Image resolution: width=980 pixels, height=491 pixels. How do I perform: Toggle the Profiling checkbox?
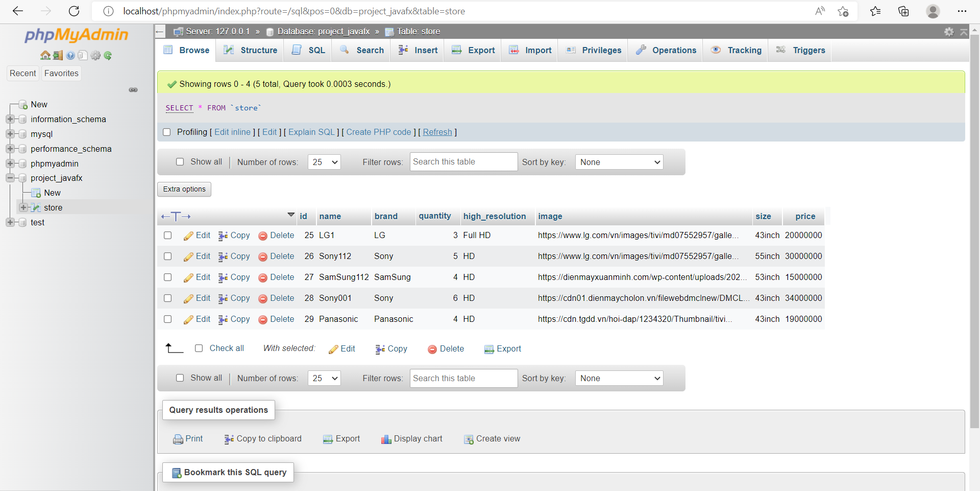pos(166,132)
